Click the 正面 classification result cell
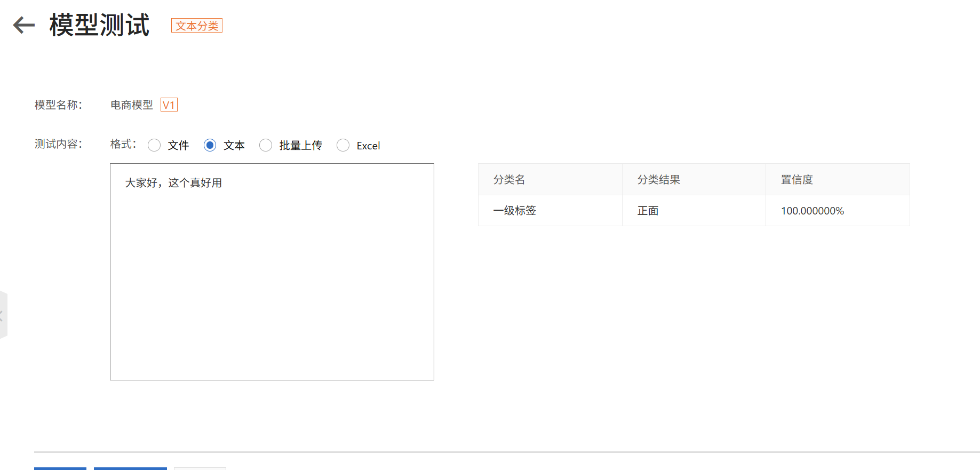 click(648, 211)
